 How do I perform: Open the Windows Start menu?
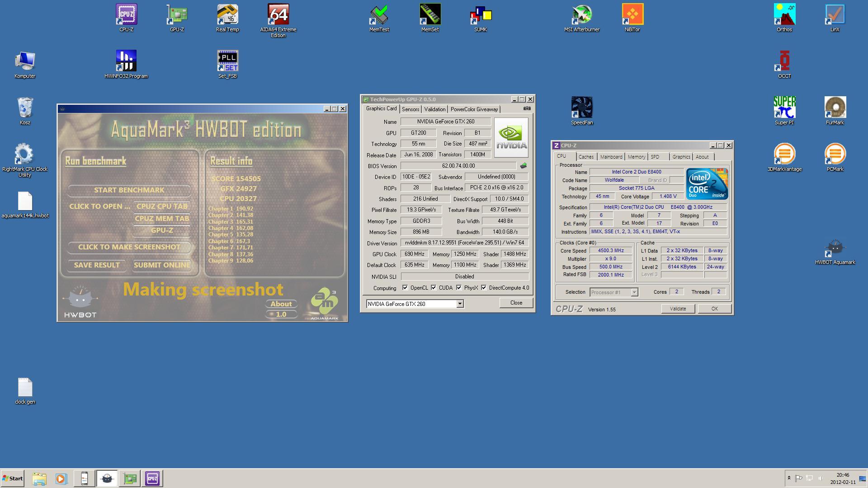click(x=12, y=479)
